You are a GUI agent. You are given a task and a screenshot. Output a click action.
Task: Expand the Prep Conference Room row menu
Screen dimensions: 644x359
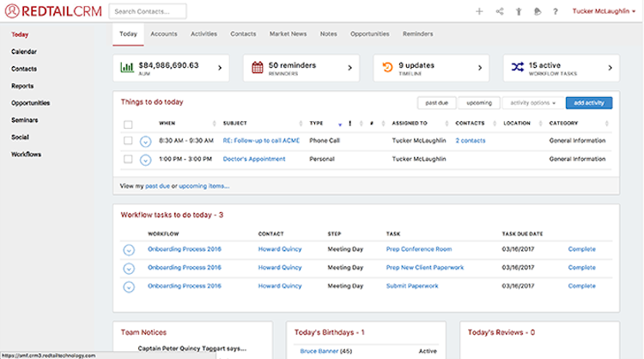129,250
